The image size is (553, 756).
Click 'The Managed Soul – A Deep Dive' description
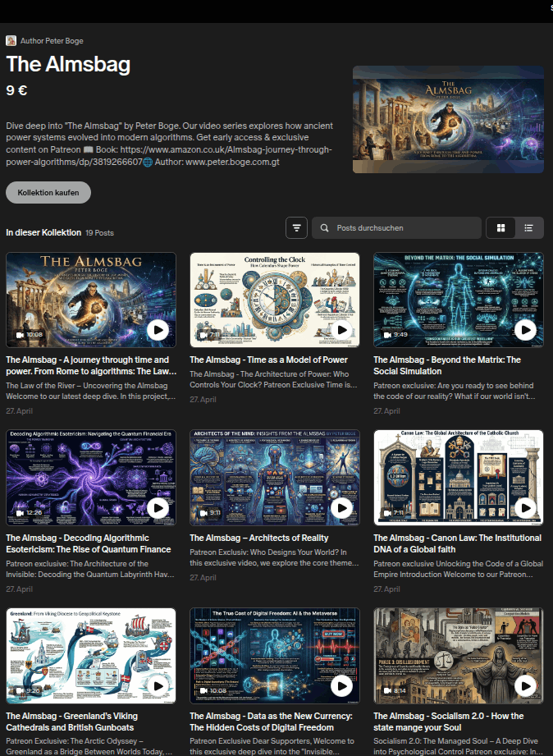(458, 746)
